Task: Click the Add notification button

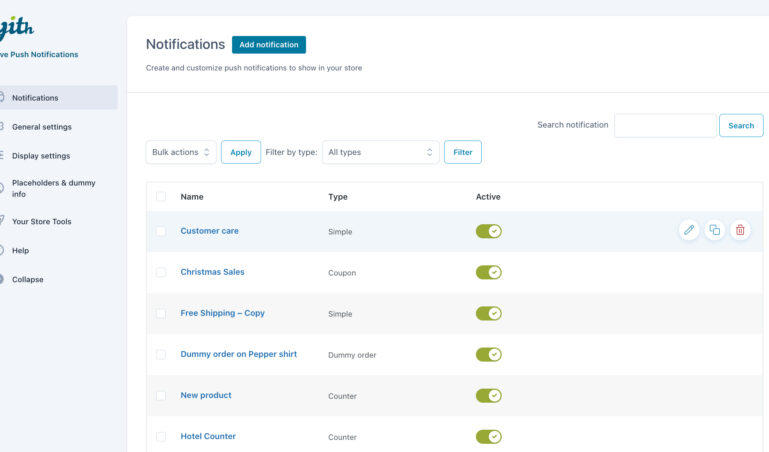Action: [x=269, y=45]
